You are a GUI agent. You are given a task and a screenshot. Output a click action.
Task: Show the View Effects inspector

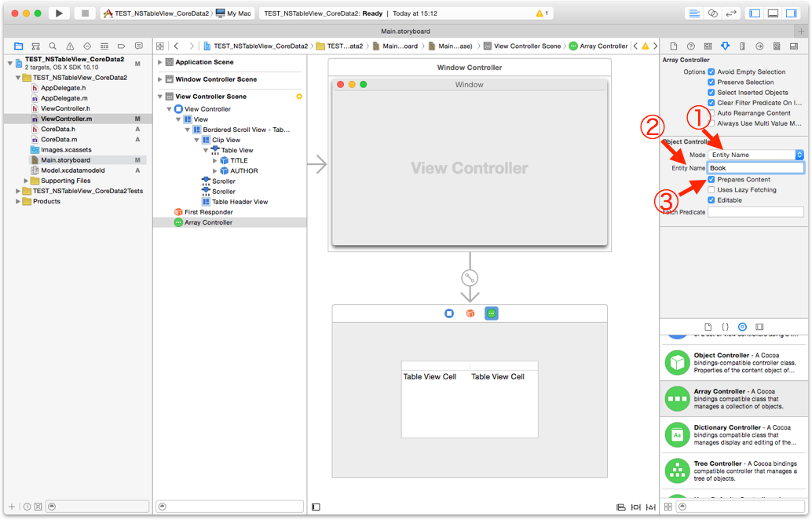point(793,46)
